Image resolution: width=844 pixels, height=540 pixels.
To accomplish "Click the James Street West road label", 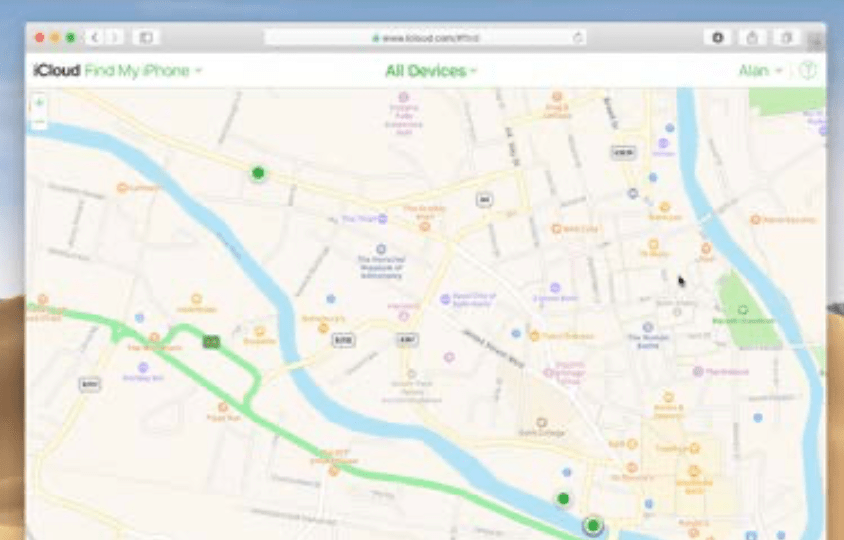I will tap(494, 348).
